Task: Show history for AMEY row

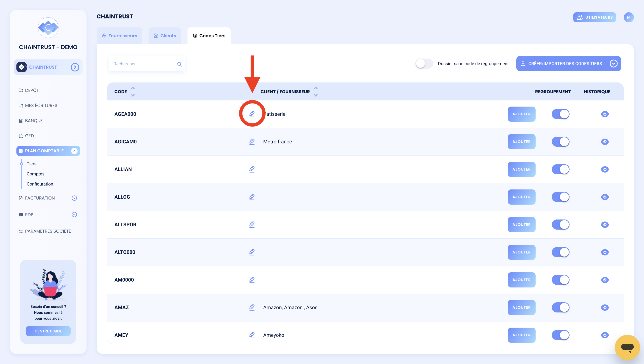Action: click(605, 335)
